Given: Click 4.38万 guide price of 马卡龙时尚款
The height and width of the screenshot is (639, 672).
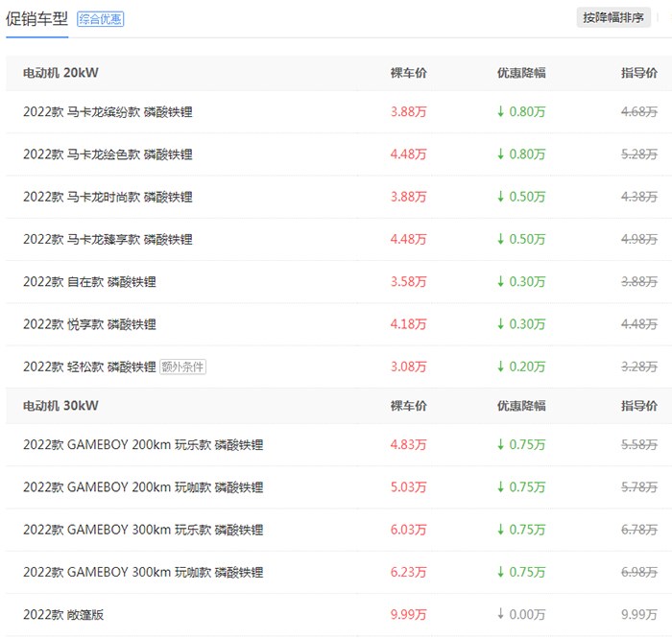Looking at the screenshot, I should pyautogui.click(x=639, y=197).
